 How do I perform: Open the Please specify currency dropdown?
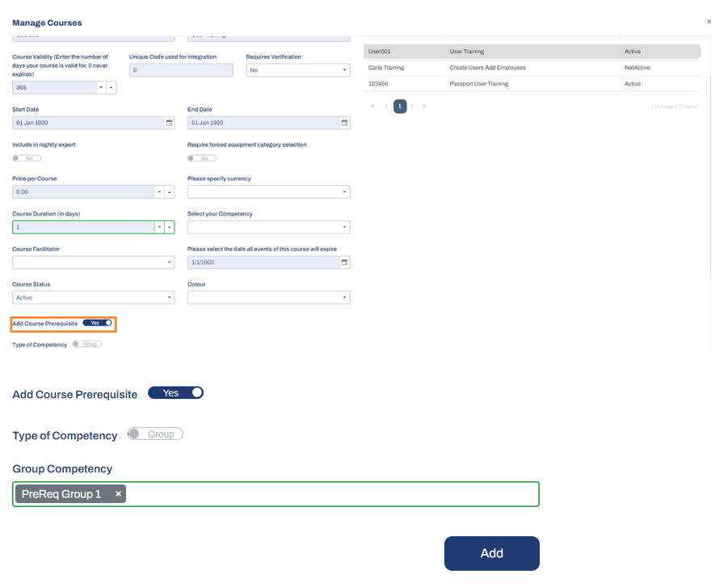click(x=269, y=192)
